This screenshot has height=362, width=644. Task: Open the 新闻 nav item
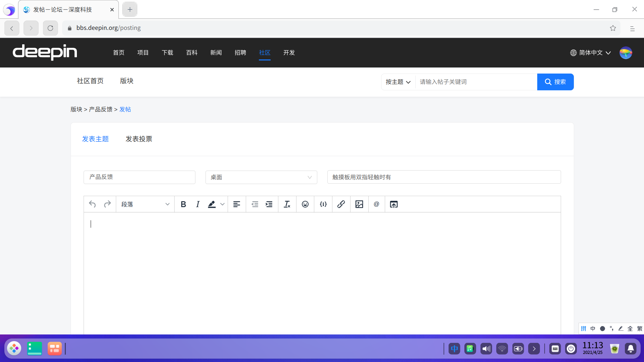coord(216,53)
